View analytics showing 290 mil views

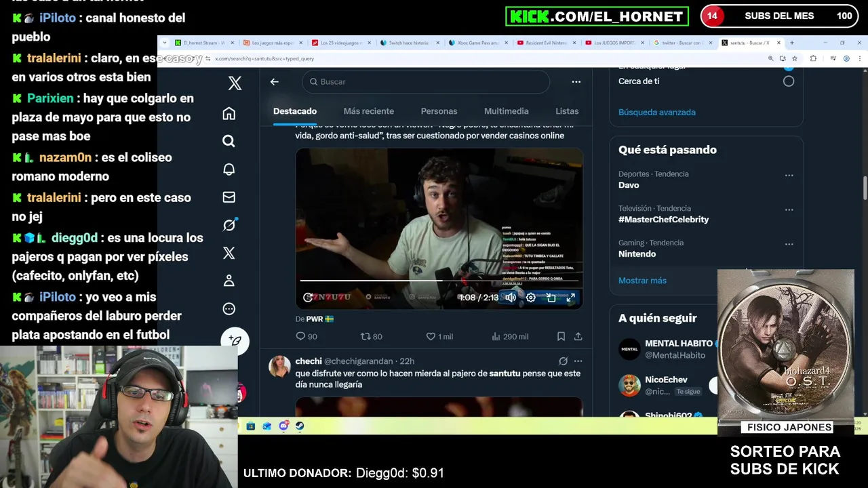[x=509, y=336]
